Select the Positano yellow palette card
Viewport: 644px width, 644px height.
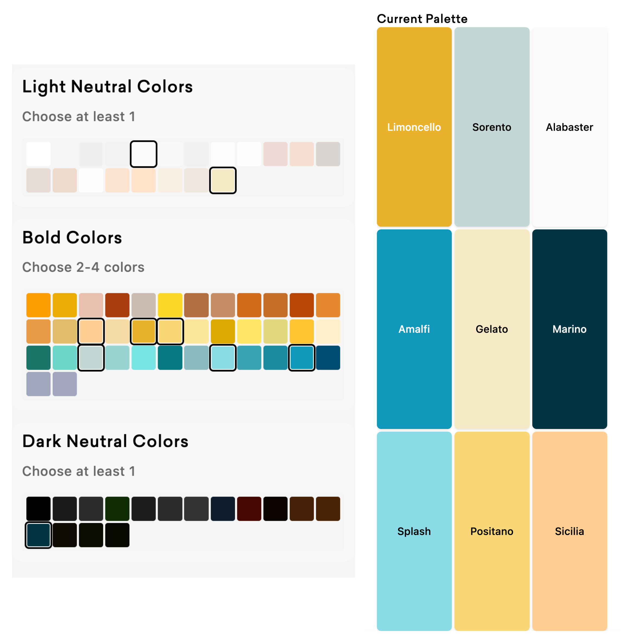click(491, 531)
